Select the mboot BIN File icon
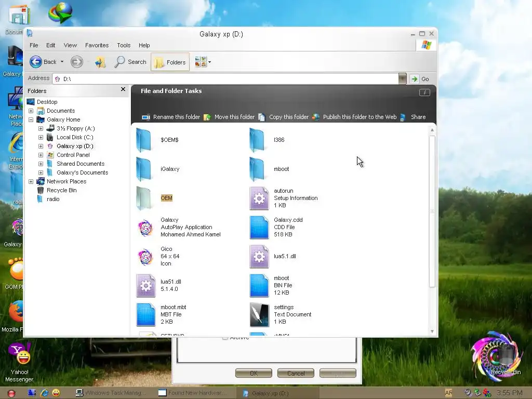The width and height of the screenshot is (532, 399). pyautogui.click(x=259, y=285)
